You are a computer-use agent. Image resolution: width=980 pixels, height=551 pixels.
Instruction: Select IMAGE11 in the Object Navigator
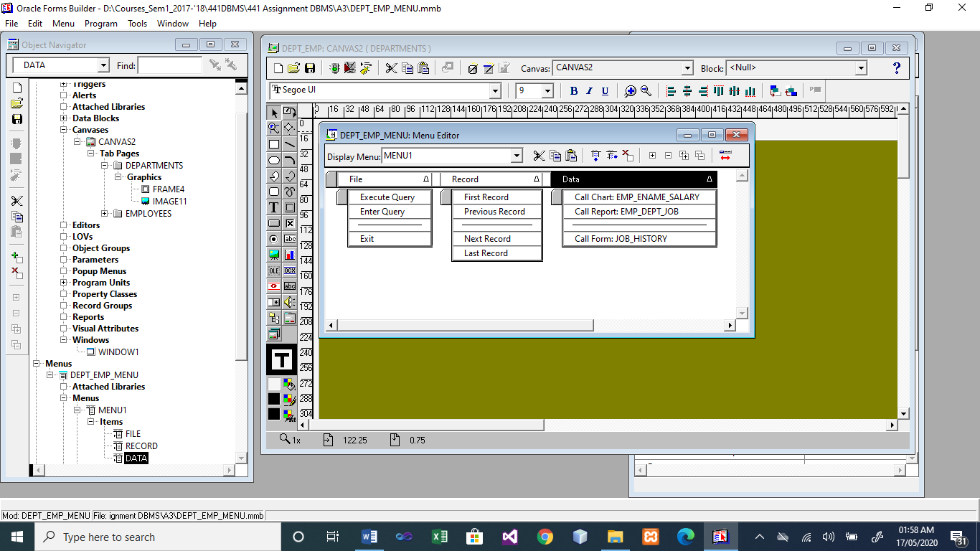(x=169, y=202)
